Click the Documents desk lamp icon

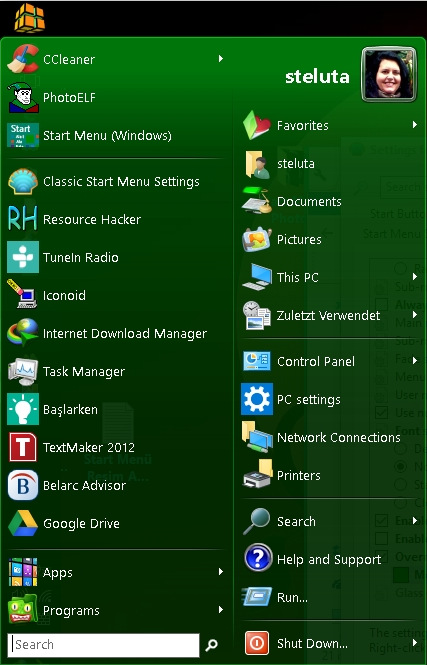257,201
